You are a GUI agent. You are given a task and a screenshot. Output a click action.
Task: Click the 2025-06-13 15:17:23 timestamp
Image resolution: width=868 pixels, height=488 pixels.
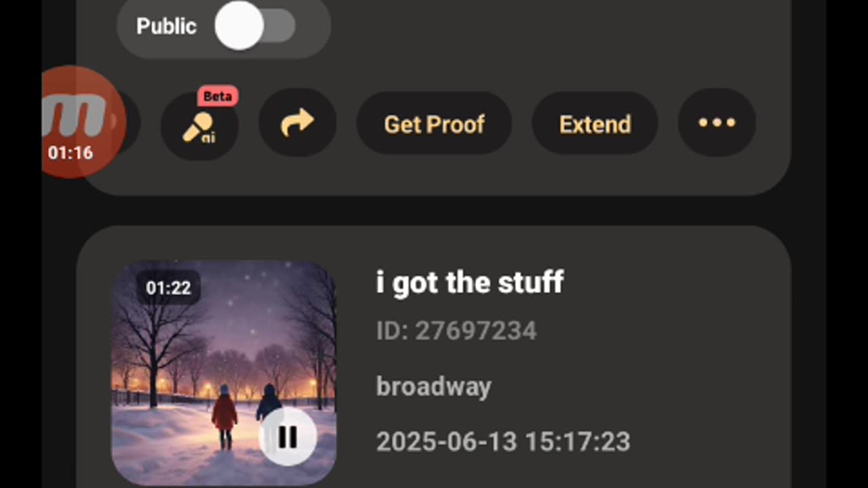point(503,442)
